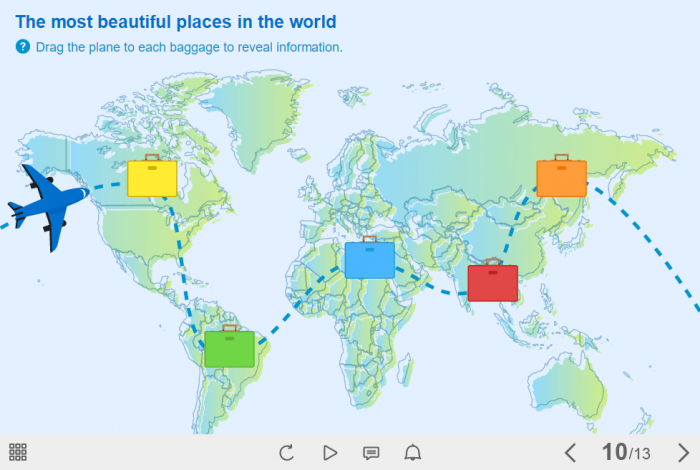Click the 10/13 slide counter

click(626, 452)
